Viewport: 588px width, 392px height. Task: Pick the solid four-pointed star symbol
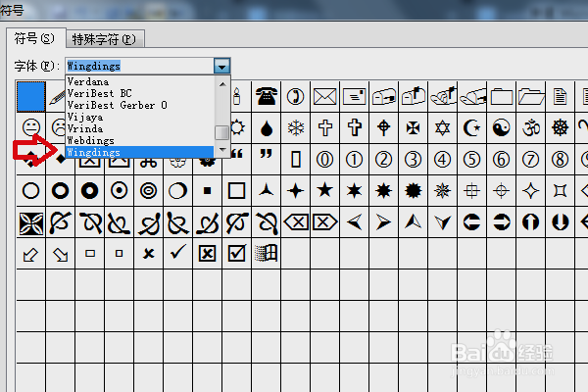tap(296, 190)
